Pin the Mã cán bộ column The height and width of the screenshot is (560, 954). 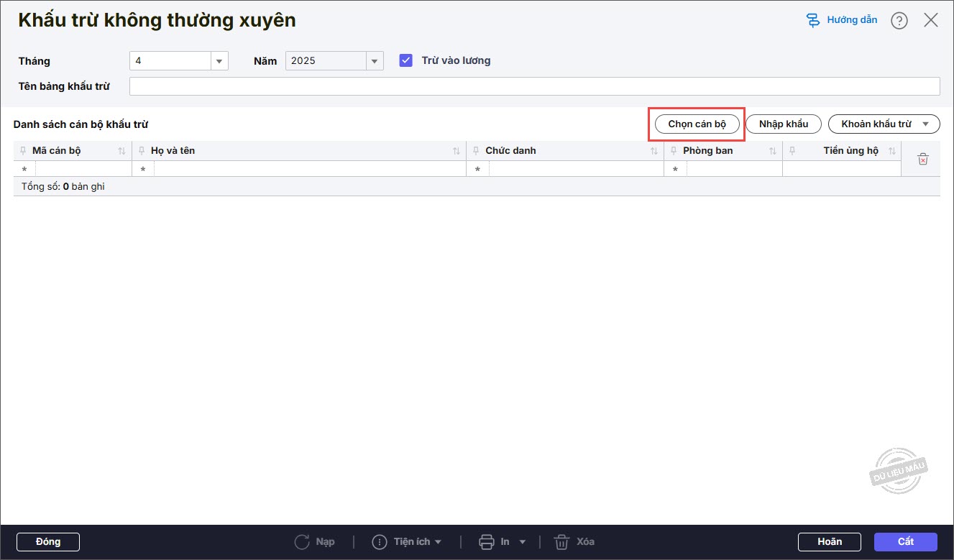point(24,151)
